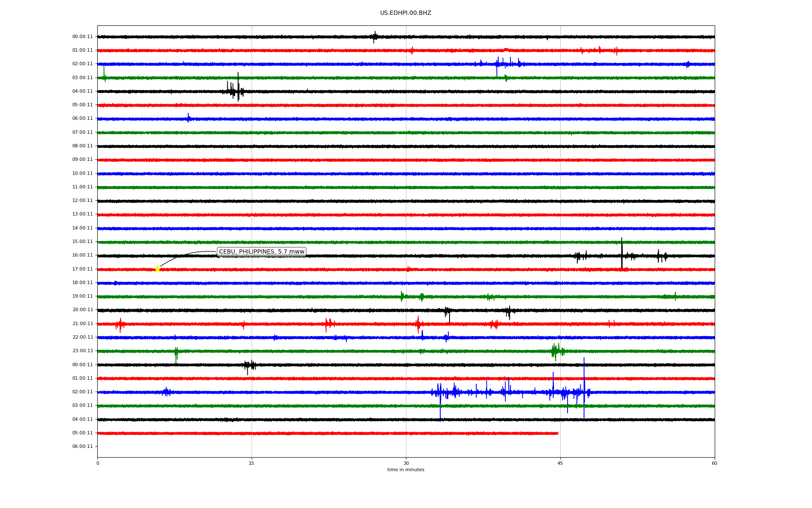Click the 16:00:11 row time label
812x508 pixels.
click(x=82, y=255)
